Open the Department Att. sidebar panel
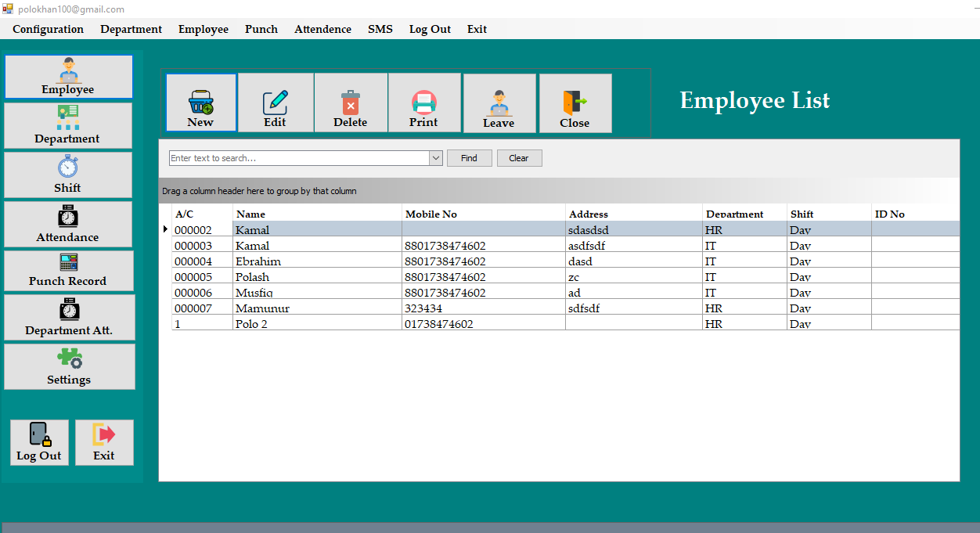The height and width of the screenshot is (533, 980). [69, 318]
